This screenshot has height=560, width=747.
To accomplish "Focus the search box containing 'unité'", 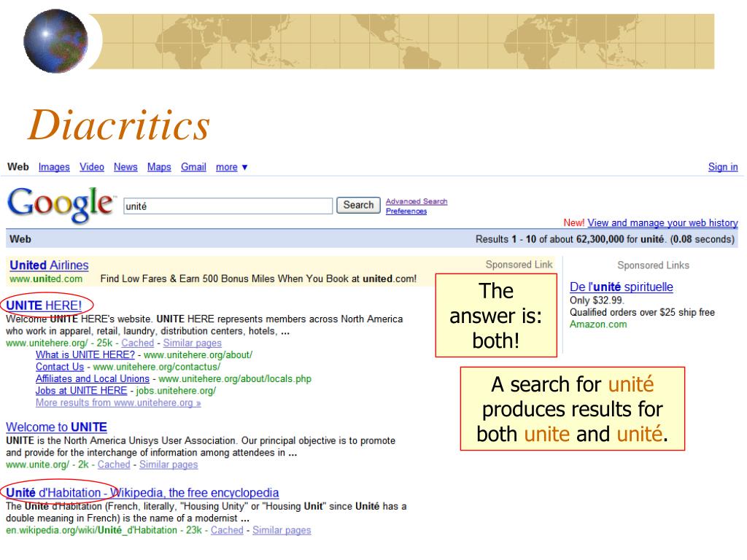I will 228,206.
